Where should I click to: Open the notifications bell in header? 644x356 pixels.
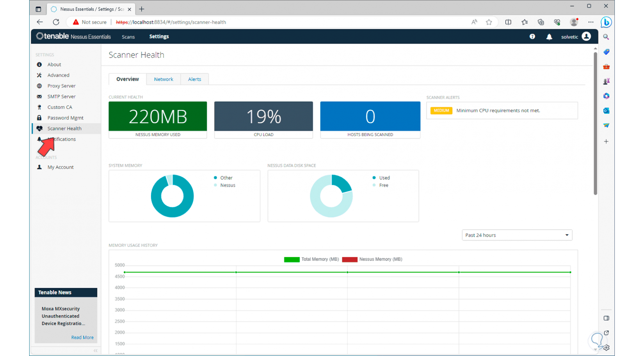coord(549,37)
